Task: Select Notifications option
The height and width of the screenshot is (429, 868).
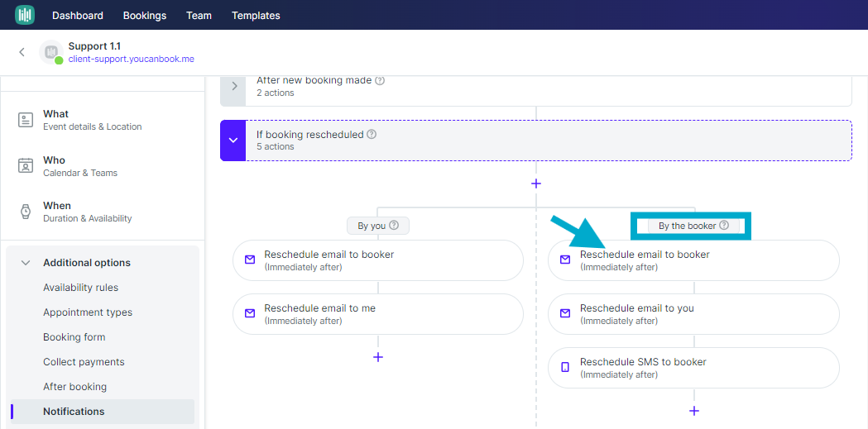Action: point(103,412)
